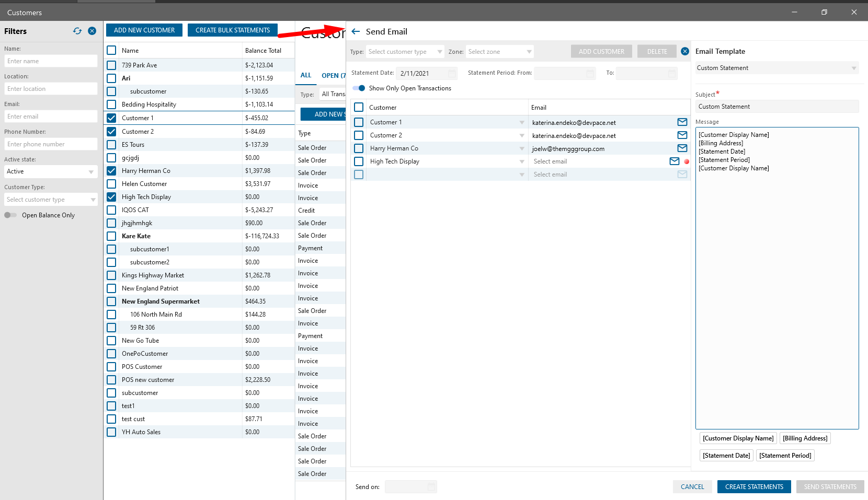
Task: Cancel the Send Email dialog
Action: click(692, 487)
